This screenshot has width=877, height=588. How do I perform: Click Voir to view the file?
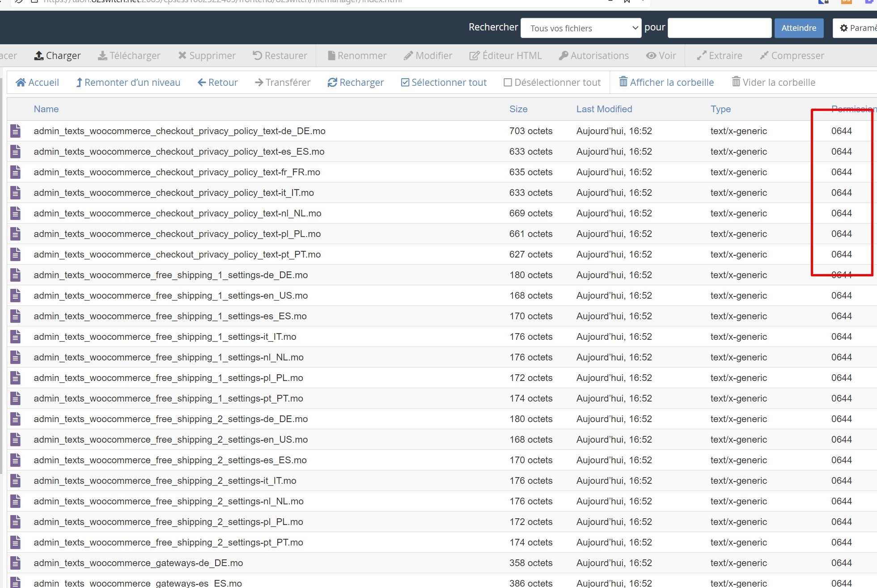tap(661, 55)
